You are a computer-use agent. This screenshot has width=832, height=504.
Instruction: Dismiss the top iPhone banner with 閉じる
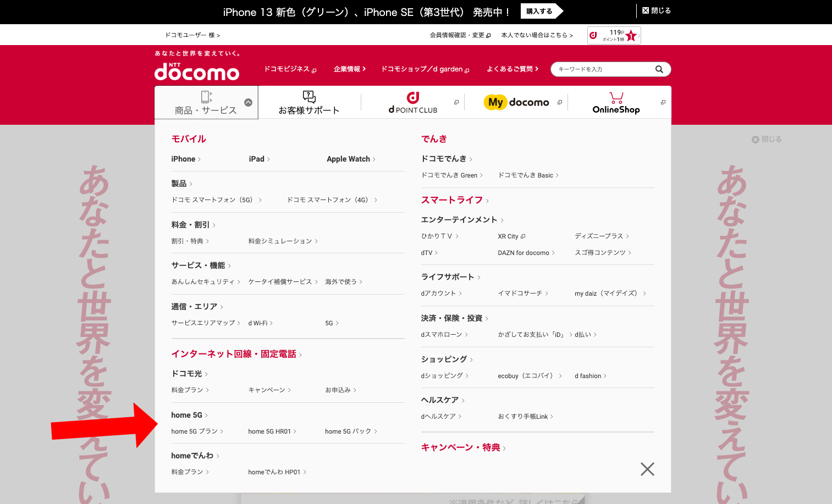tap(657, 10)
